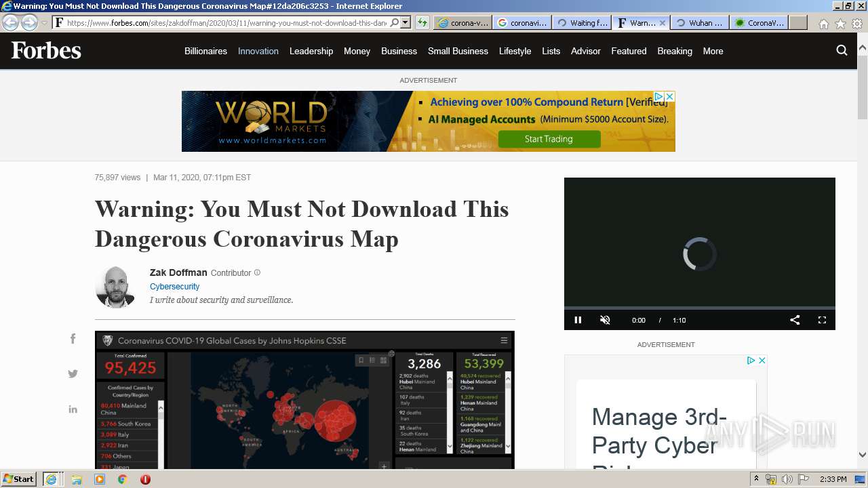
Task: Click the Forbes logo
Action: point(46,51)
